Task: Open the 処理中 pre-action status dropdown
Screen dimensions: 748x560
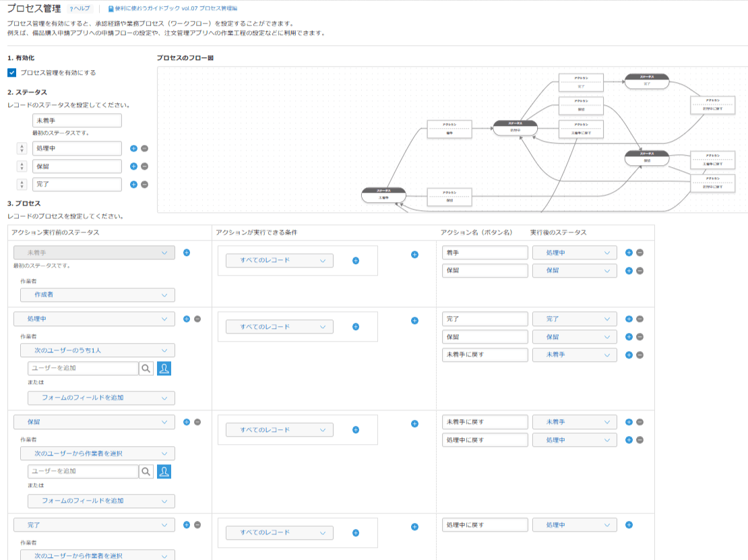Action: point(94,319)
